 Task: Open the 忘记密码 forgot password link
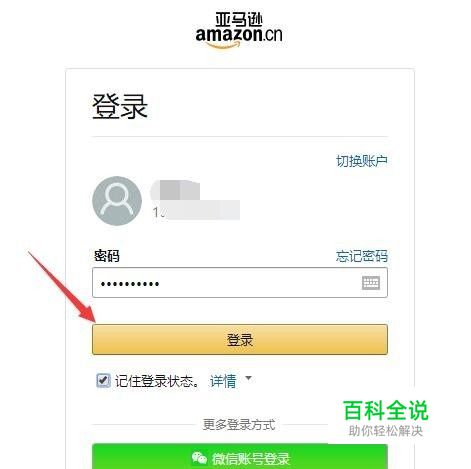click(x=362, y=256)
